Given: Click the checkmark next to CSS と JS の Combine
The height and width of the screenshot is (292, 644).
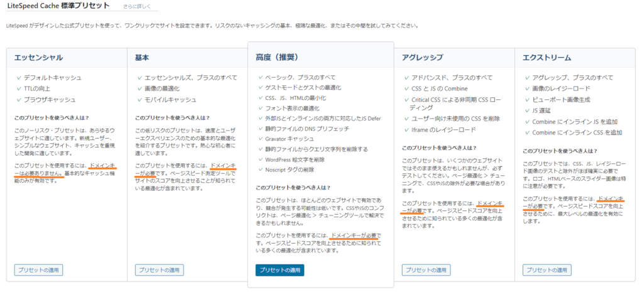Looking at the screenshot, I should pyautogui.click(x=405, y=89).
